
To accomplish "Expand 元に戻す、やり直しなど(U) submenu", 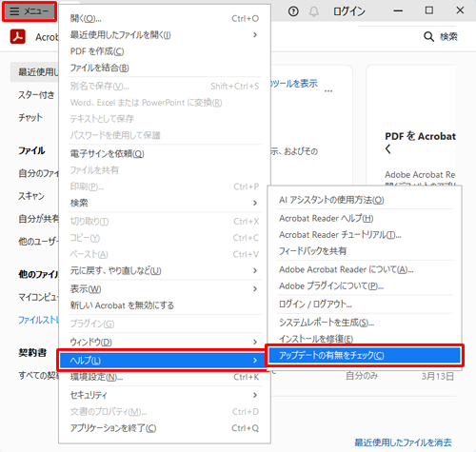I will click(165, 270).
